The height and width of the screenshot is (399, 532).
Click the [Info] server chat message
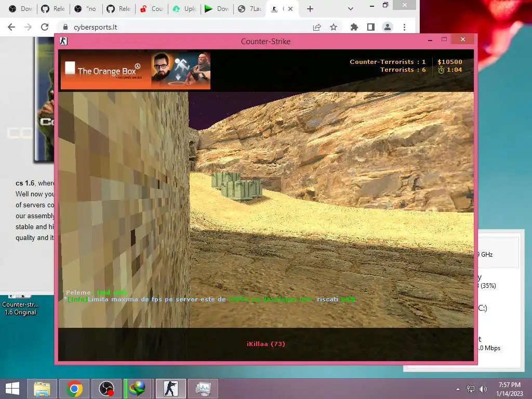[211, 299]
